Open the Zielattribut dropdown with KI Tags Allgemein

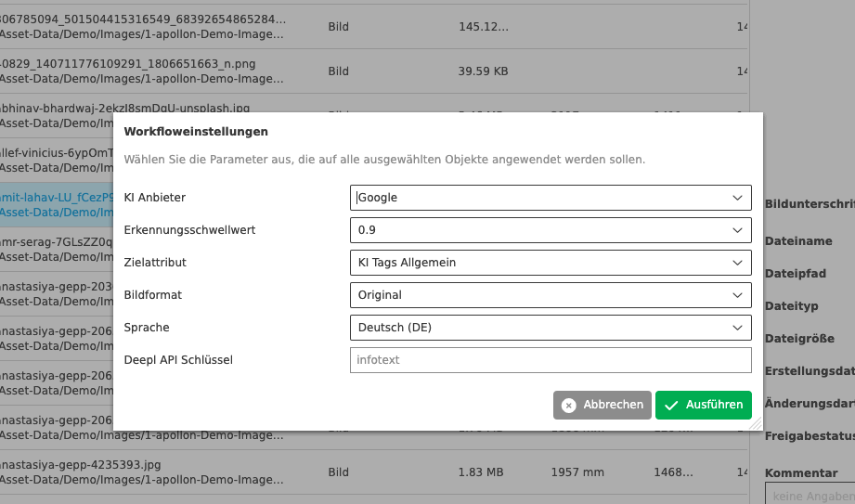[x=550, y=263]
